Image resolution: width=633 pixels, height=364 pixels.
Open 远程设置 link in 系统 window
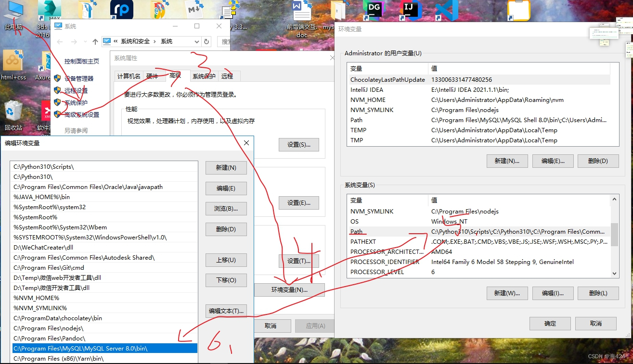[76, 90]
